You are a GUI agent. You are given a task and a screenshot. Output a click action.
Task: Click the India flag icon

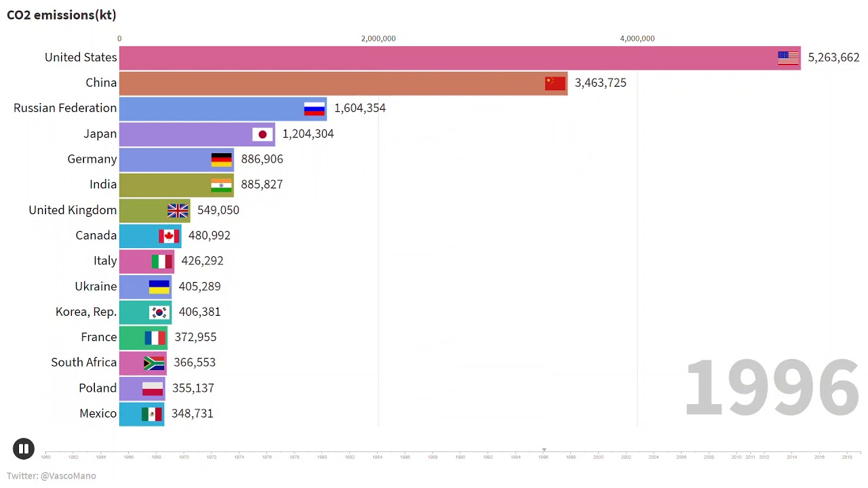[x=221, y=185]
